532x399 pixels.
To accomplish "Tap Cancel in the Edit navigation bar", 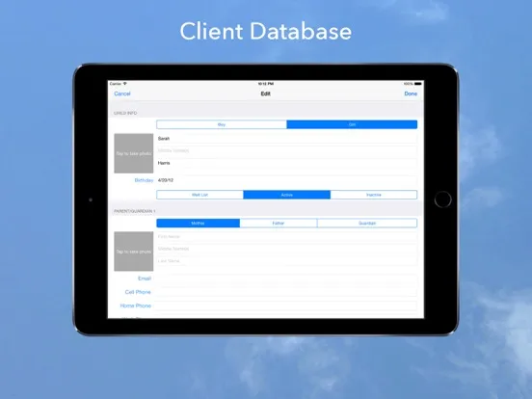I will (x=122, y=93).
